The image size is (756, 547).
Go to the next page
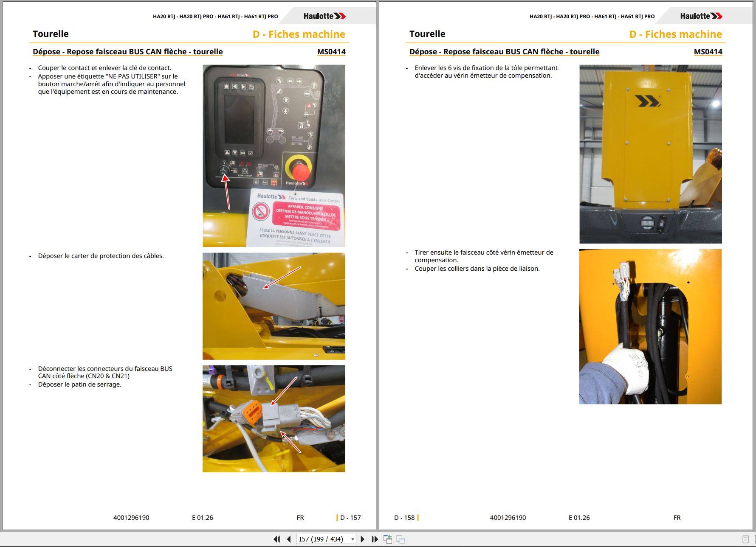(x=362, y=539)
